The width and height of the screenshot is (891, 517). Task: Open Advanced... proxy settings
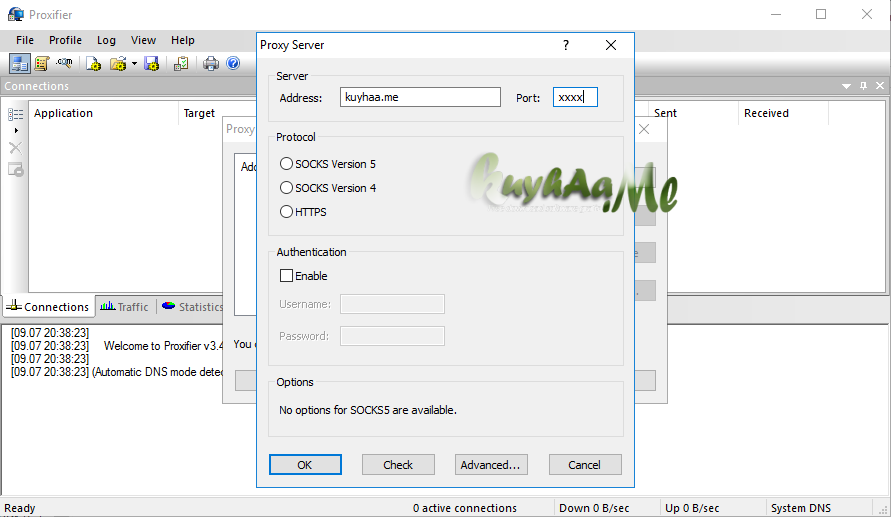[x=491, y=465]
